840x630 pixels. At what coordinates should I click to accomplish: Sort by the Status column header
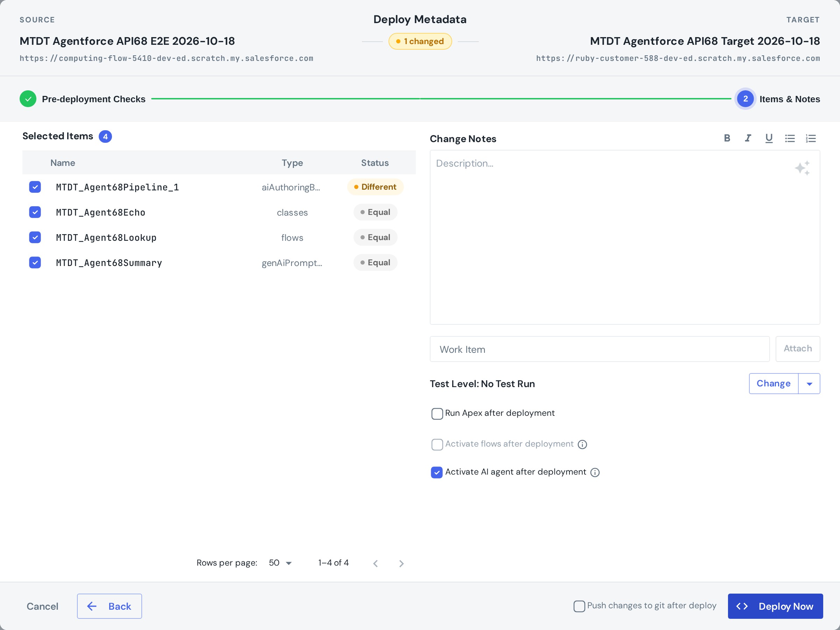pos(374,163)
